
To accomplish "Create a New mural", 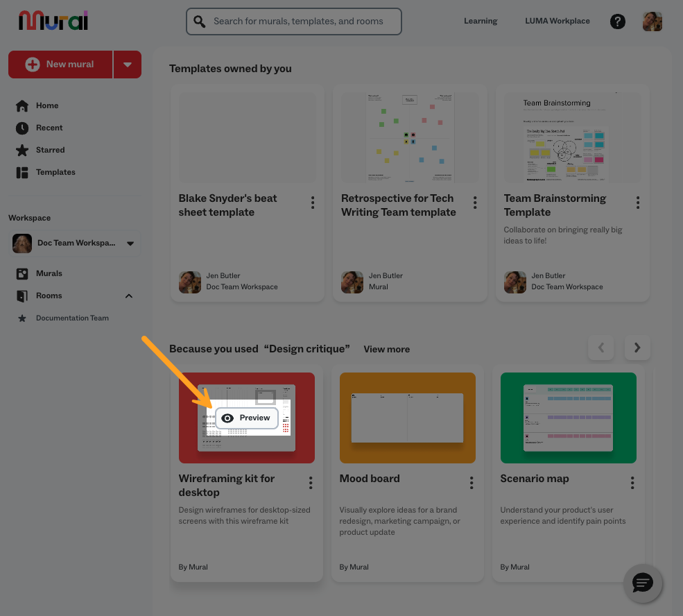I will [x=60, y=65].
